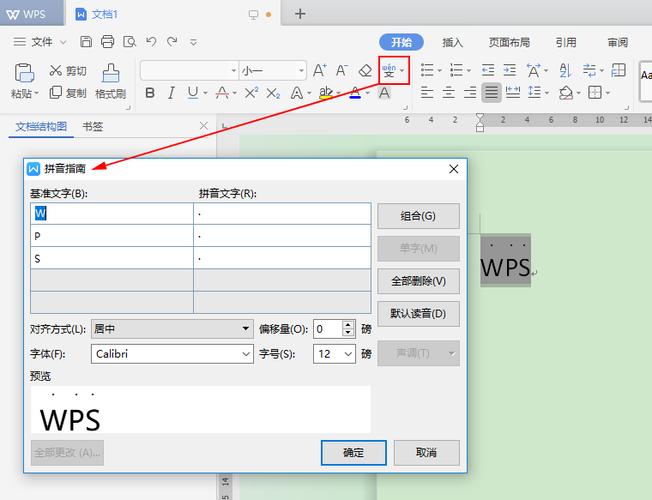Decrease font size with A- icon
The image size is (652, 500).
342,70
